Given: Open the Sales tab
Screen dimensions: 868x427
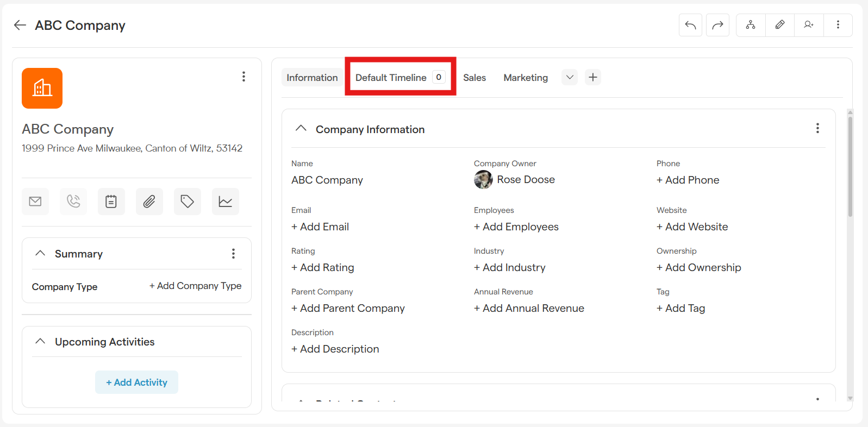Looking at the screenshot, I should tap(474, 78).
